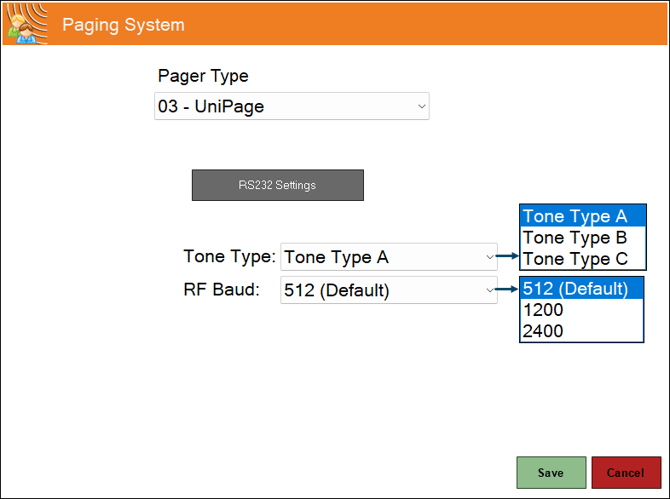Expand the RF Baud combo box
The image size is (670, 499).
(x=389, y=290)
